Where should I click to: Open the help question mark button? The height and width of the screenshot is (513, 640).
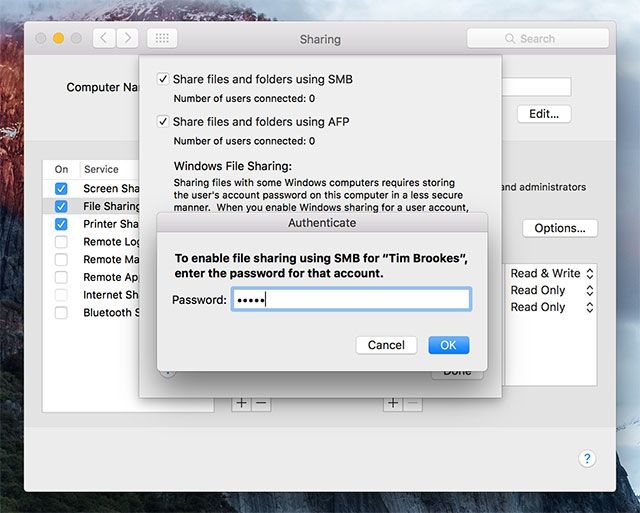coord(587,459)
